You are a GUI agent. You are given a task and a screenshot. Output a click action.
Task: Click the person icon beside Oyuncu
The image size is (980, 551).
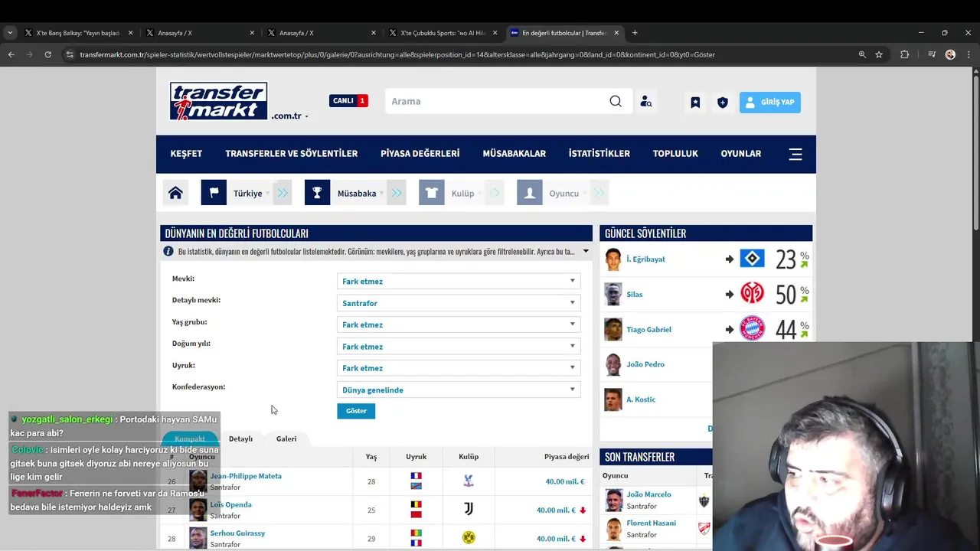530,193
